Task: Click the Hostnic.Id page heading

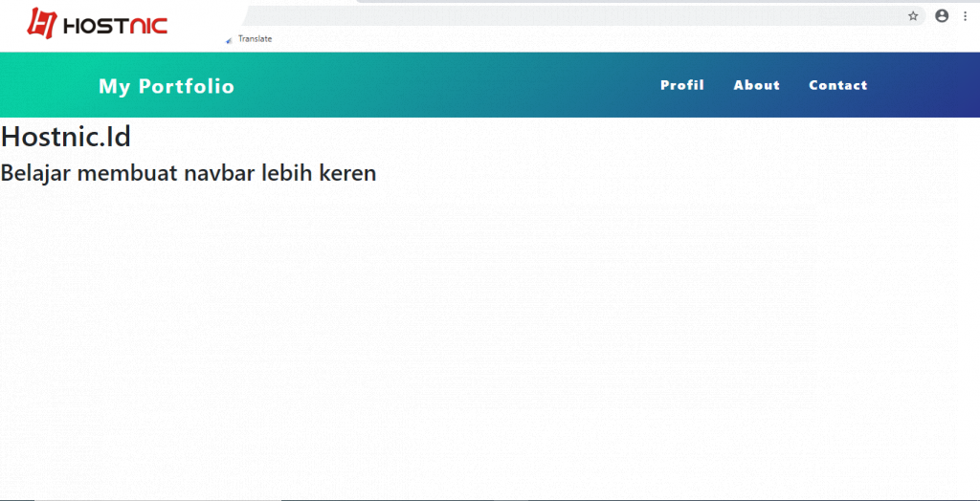Action: (66, 137)
